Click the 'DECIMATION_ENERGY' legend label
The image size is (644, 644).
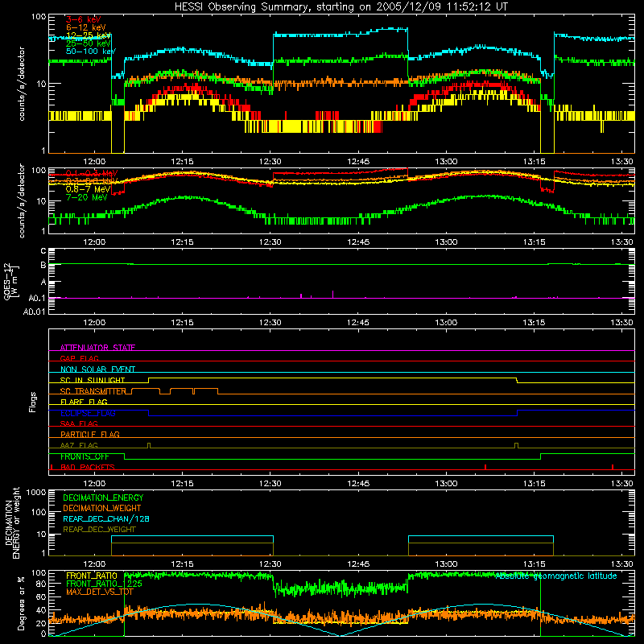pyautogui.click(x=103, y=497)
